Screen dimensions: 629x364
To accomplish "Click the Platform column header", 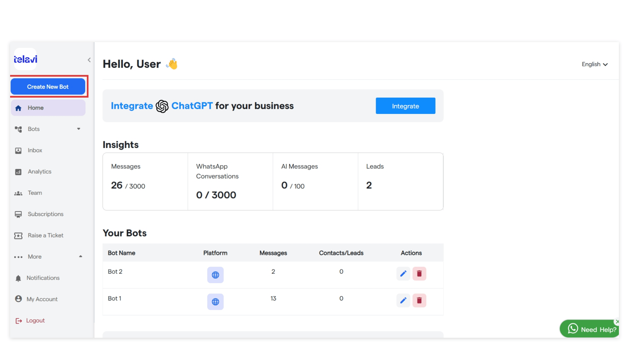I will 215,253.
